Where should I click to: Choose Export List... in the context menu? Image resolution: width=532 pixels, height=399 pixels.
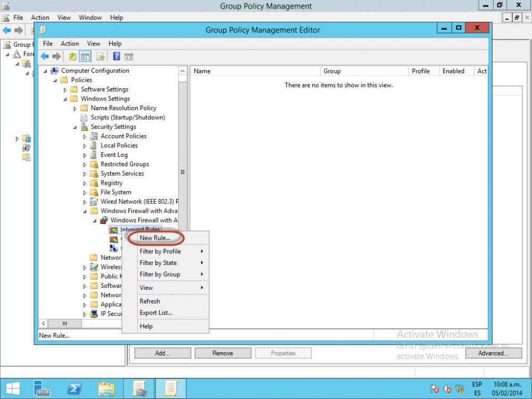point(165,313)
